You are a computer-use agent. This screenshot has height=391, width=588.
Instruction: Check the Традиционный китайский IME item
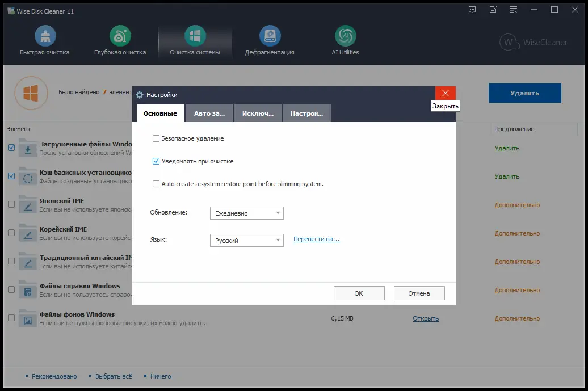[x=11, y=261]
